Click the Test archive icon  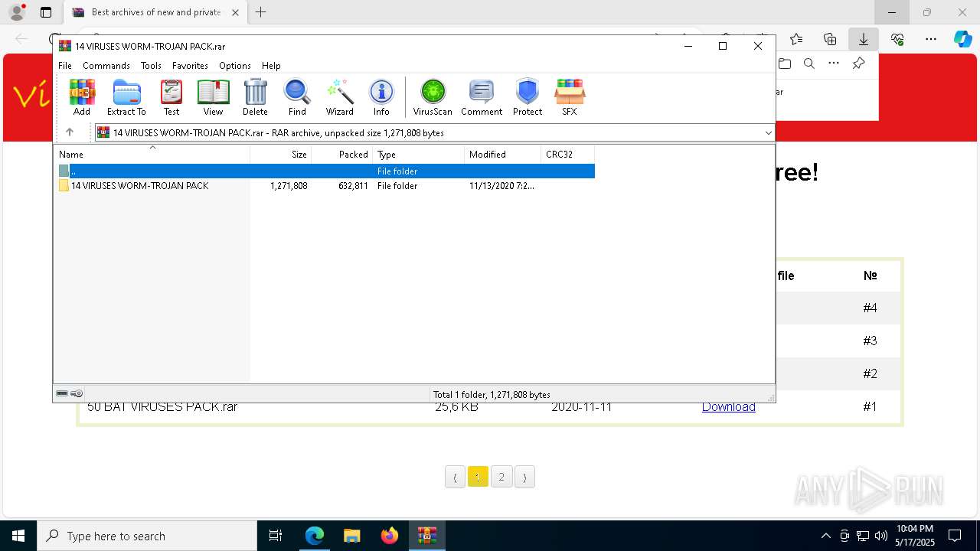pos(171,97)
